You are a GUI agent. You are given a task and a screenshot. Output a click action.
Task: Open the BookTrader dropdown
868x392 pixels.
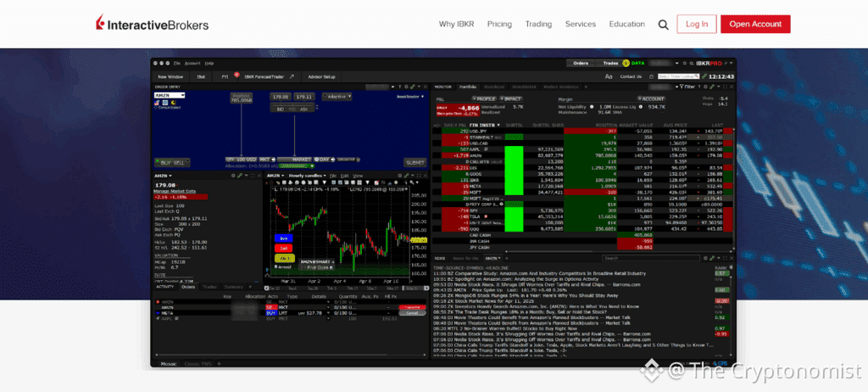(411, 96)
